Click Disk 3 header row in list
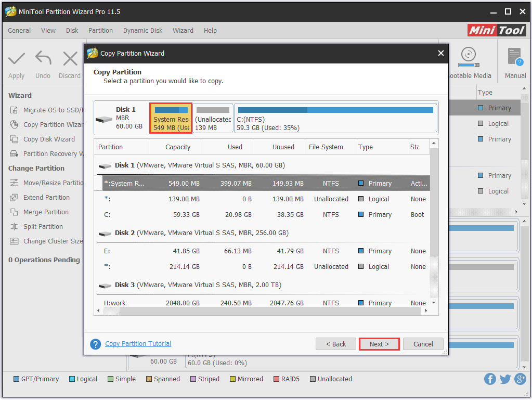 [x=263, y=285]
